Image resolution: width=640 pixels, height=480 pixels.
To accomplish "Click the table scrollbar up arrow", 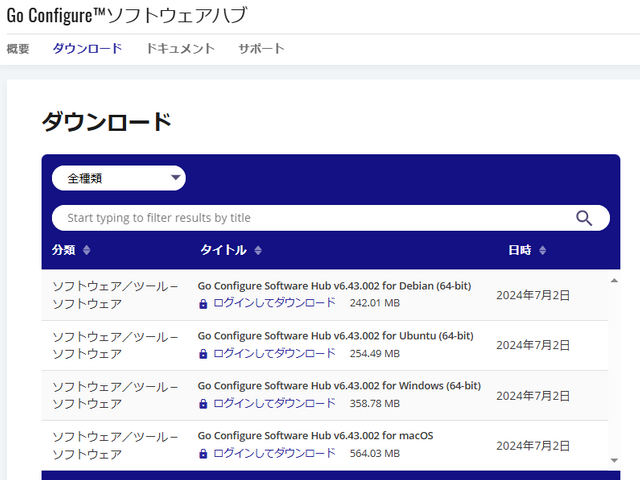I will (x=614, y=281).
